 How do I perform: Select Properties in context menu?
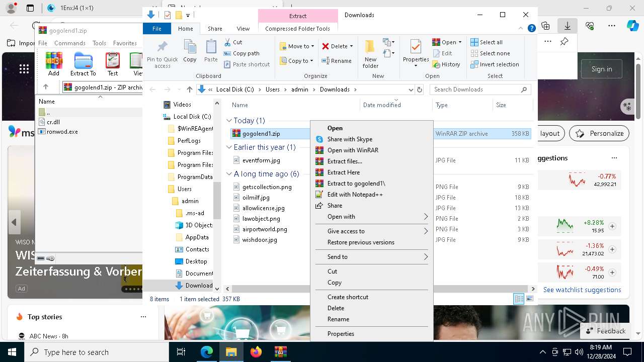click(x=371, y=334)
